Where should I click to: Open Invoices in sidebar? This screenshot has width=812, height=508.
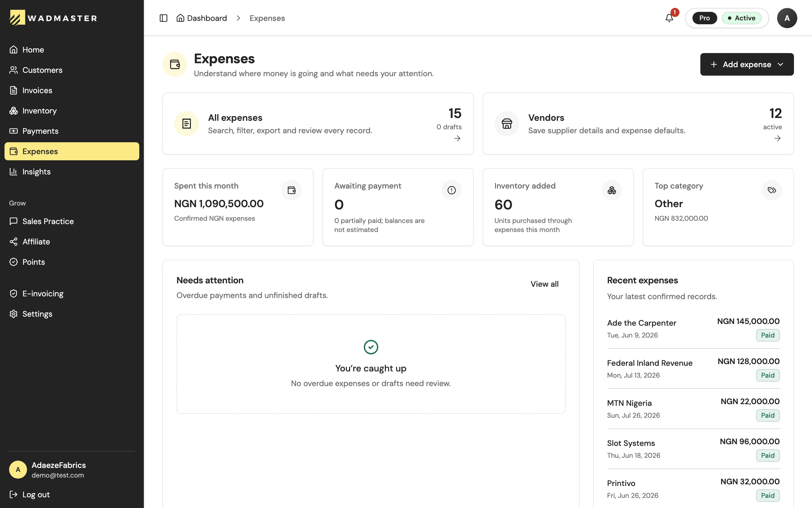tap(72, 90)
